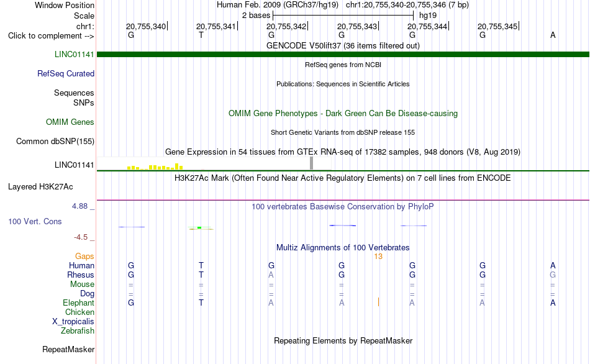Image resolution: width=590 pixels, height=364 pixels.
Task: Select the Rhesus species label
Action: (x=81, y=275)
